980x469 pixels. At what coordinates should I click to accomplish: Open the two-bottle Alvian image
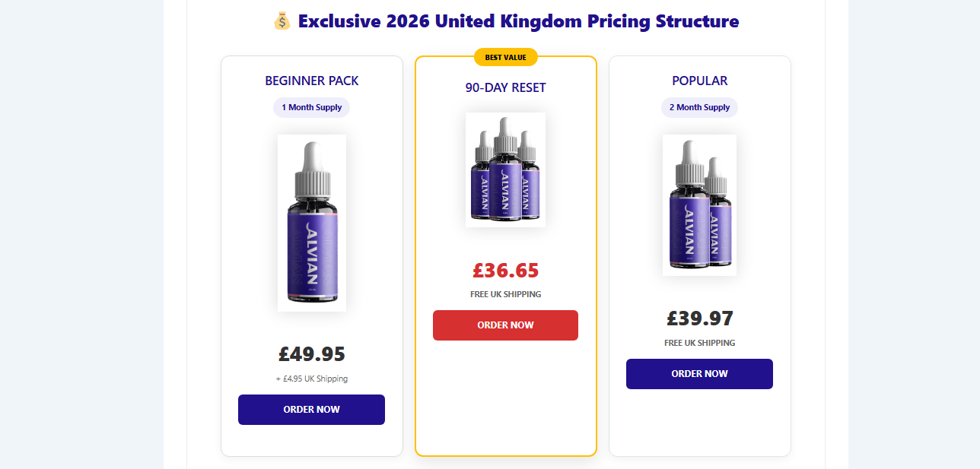point(700,205)
